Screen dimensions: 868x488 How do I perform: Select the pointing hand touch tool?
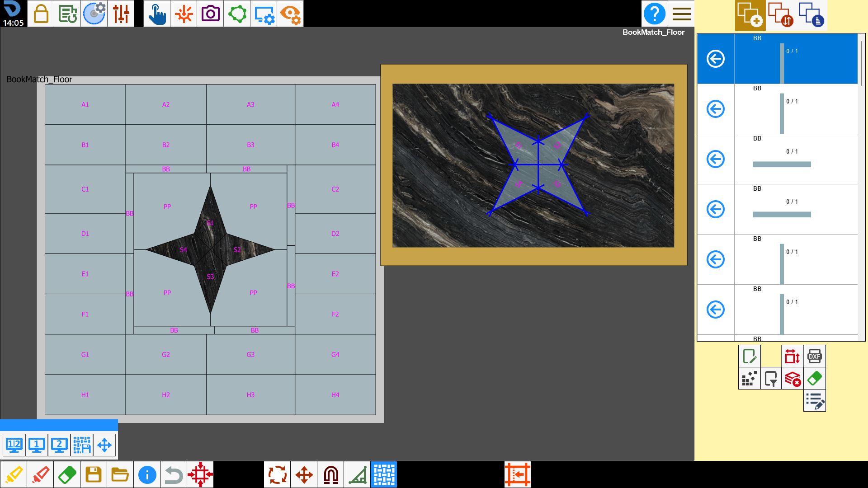tap(157, 14)
